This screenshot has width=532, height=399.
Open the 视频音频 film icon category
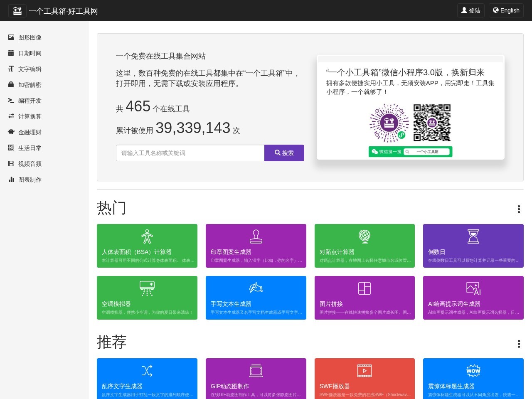pos(25,164)
